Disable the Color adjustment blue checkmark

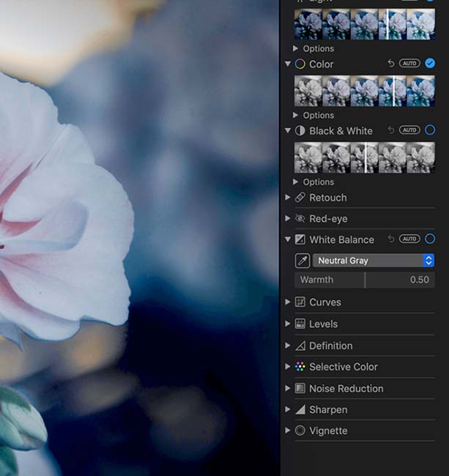click(x=430, y=64)
